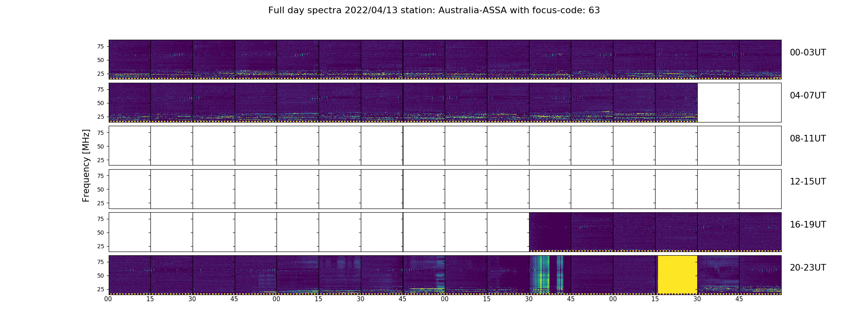Select the "08-11UT" row label
868x331 pixels.
[x=808, y=139]
